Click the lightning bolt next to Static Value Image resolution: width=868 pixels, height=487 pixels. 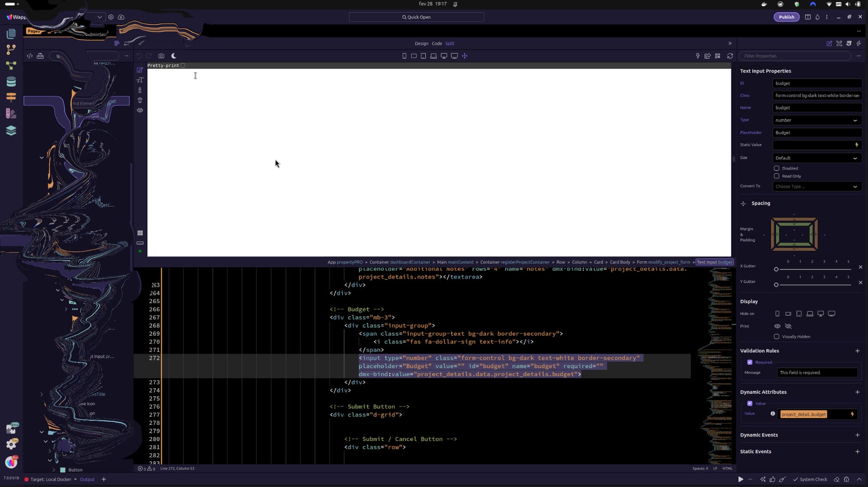tap(857, 145)
